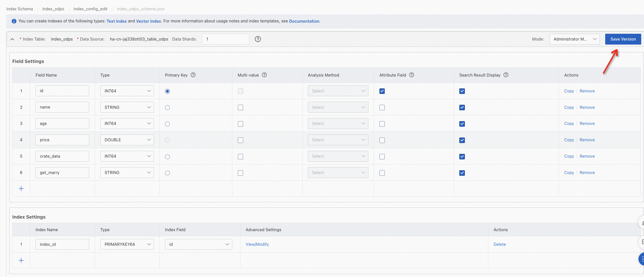Enable Multi-value for age field
Image resolution: width=644 pixels, height=277 pixels.
tap(240, 124)
